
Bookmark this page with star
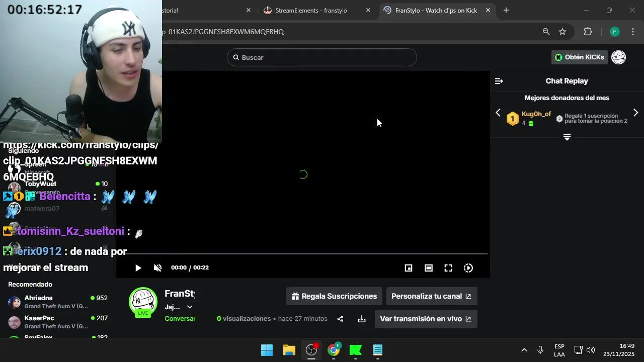coord(562,32)
